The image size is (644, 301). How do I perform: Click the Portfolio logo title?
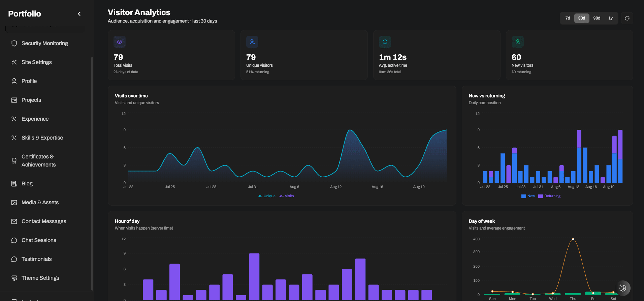[25, 14]
